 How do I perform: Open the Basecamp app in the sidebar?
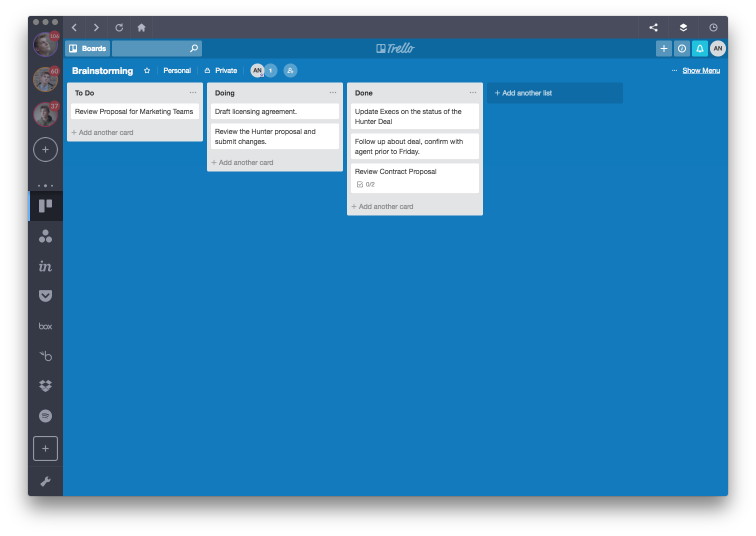pyautogui.click(x=45, y=356)
